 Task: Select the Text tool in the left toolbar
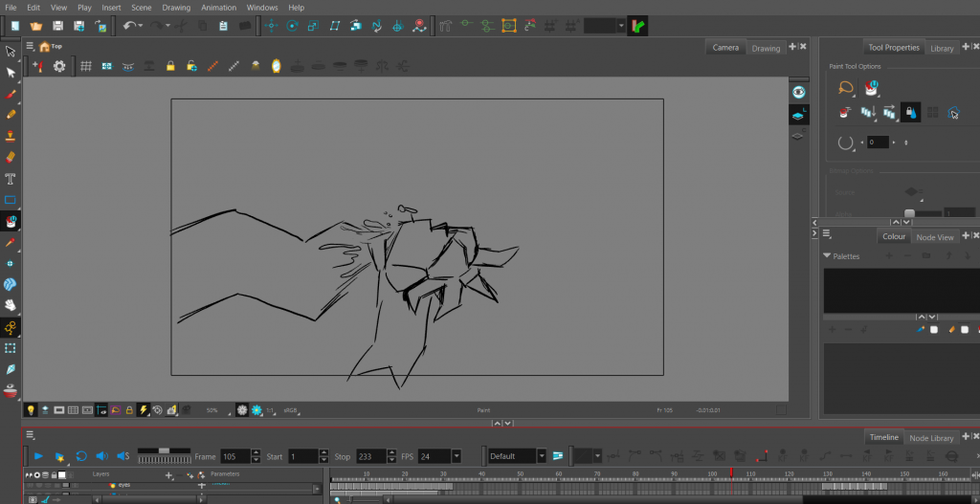pos(11,179)
